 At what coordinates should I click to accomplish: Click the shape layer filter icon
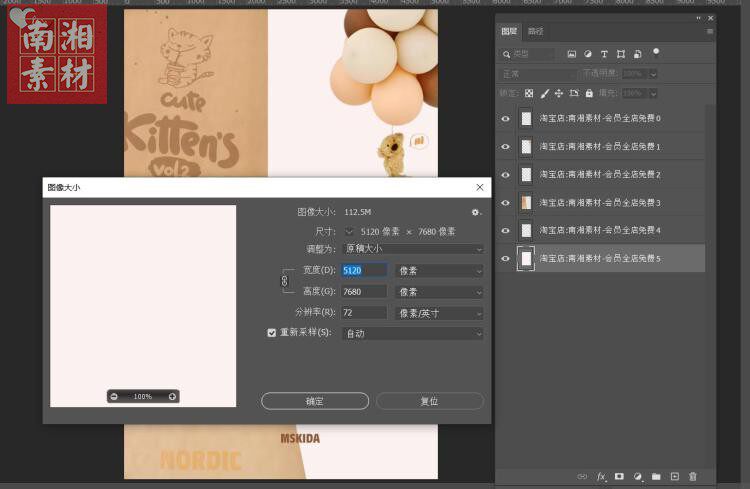coord(621,54)
